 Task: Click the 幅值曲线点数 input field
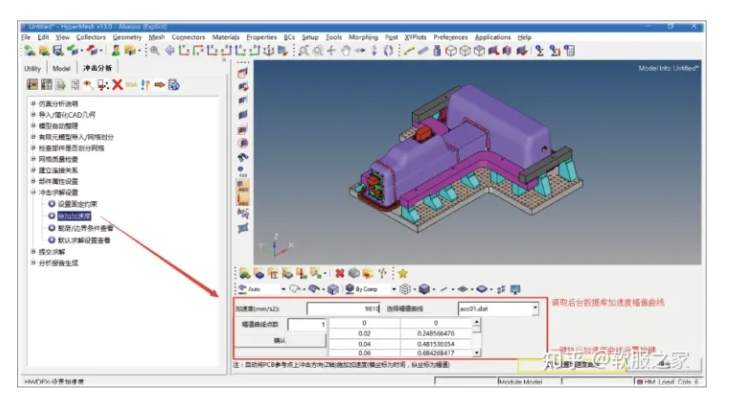click(307, 324)
